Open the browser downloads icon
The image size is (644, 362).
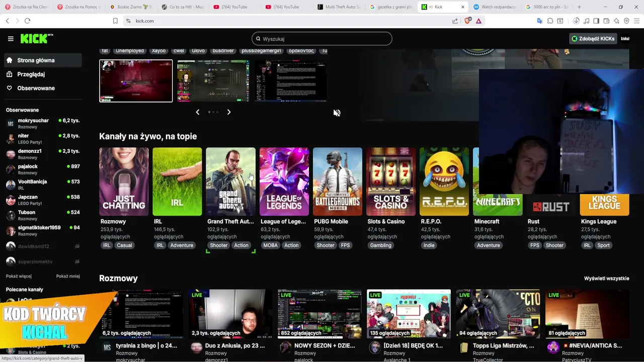tap(576, 21)
